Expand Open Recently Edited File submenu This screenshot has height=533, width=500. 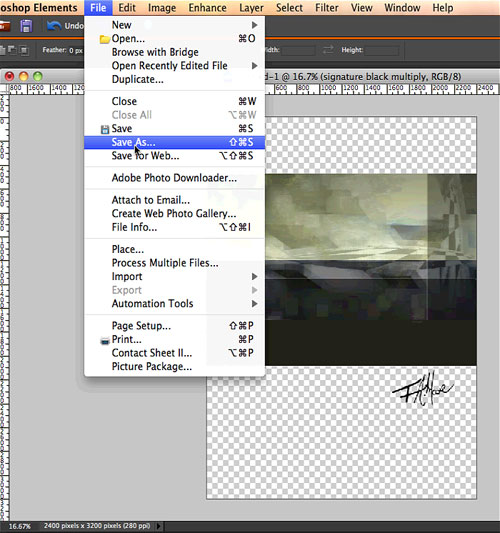click(254, 66)
